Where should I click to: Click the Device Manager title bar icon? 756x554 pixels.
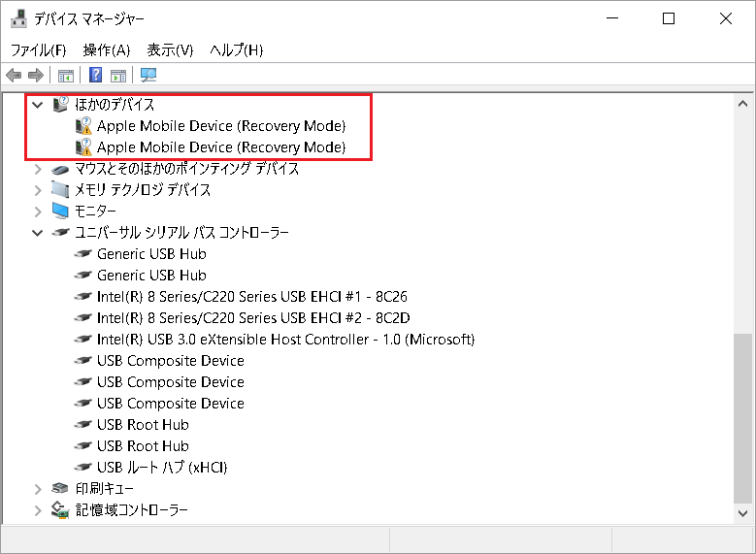18,18
